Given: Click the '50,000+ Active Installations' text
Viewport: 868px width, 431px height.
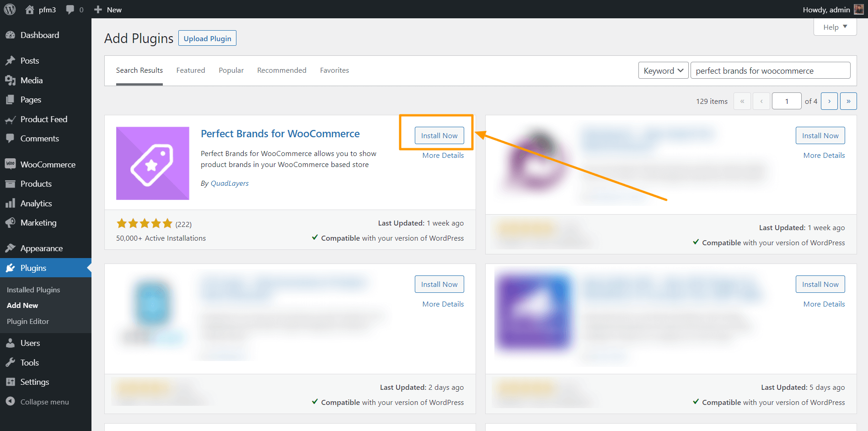Looking at the screenshot, I should 161,238.
